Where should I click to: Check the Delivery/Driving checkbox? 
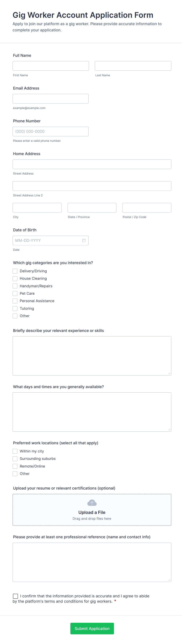[x=15, y=271]
